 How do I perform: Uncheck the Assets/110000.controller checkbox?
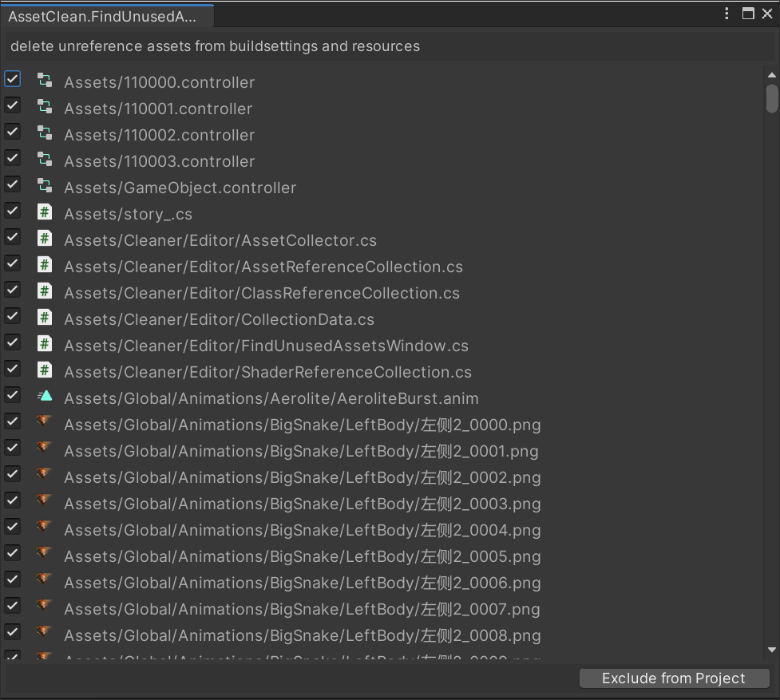[x=12, y=78]
